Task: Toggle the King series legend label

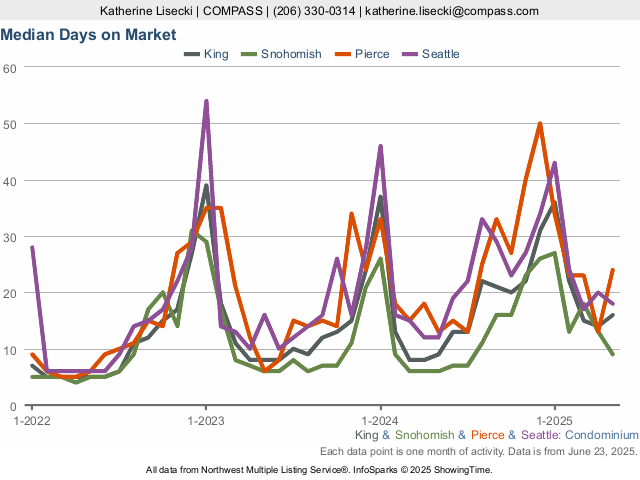Action: tap(216, 54)
